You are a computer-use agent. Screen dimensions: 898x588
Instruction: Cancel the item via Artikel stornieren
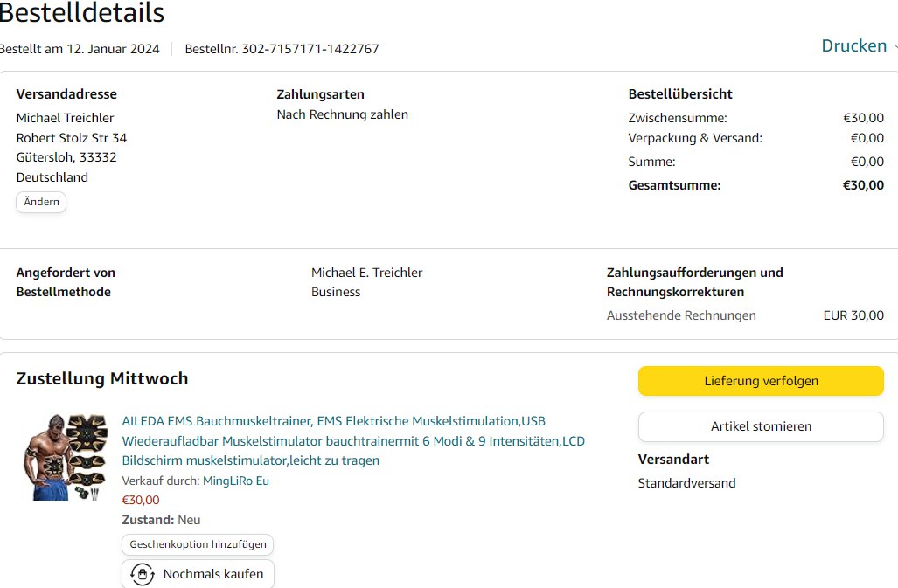click(761, 426)
